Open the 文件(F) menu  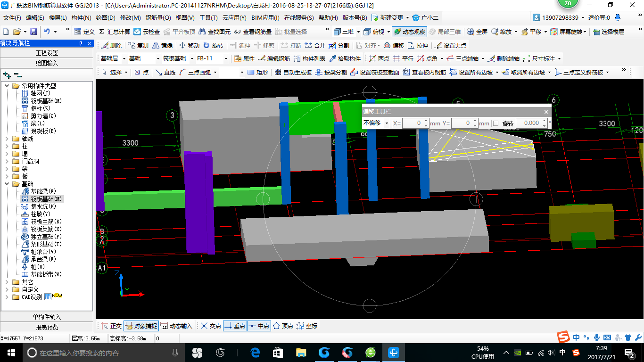(x=12, y=18)
